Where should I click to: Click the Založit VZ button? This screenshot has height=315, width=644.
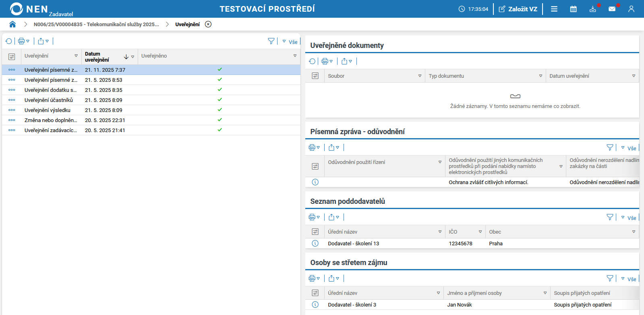coord(518,9)
